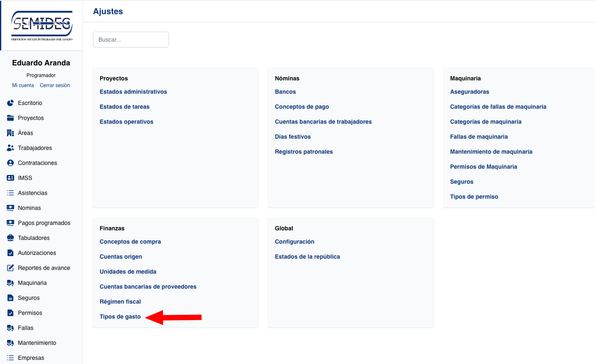This screenshot has width=595, height=364.
Task: Click the Cerrar sesión link
Action: (x=55, y=85)
